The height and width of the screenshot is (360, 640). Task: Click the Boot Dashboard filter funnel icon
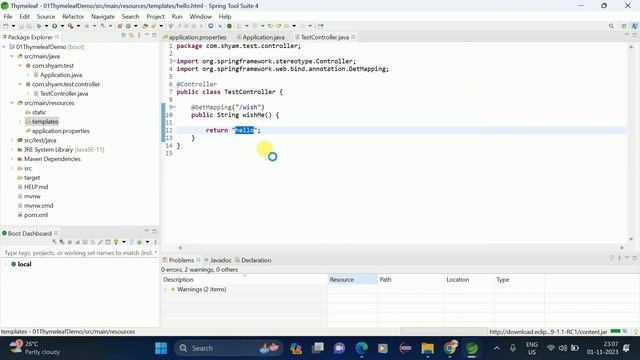coord(131,242)
